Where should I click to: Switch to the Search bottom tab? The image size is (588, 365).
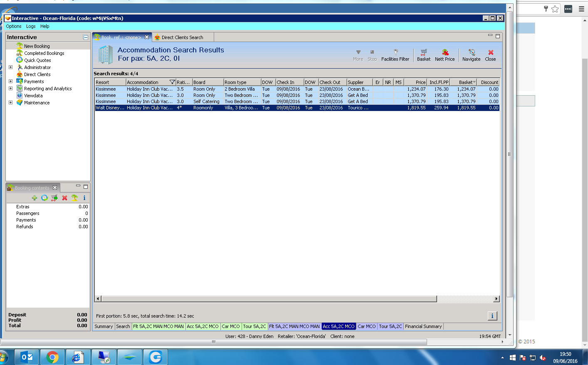123,326
